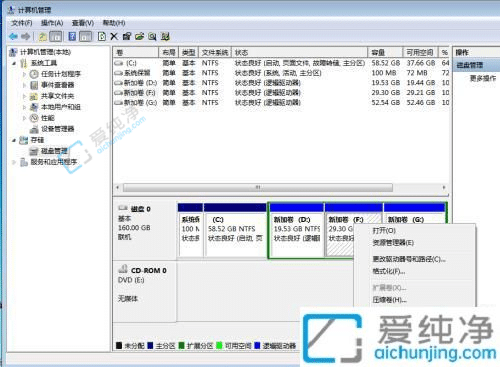Select the 系统保留 100 MB partition block
This screenshot has height=367, width=500.
tap(190, 230)
